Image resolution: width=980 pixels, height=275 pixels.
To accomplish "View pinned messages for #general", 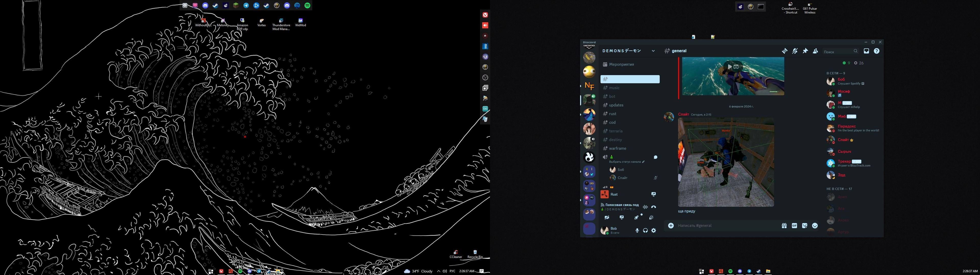I will [805, 51].
